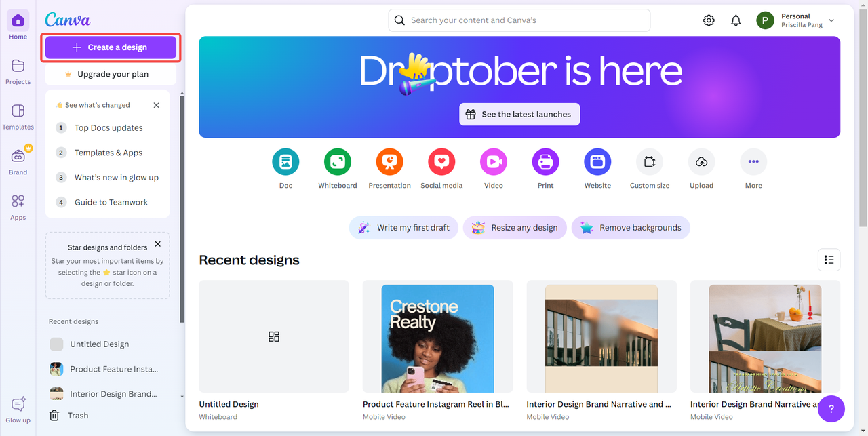The image size is (868, 436).
Task: View notifications bell icon
Action: (736, 20)
